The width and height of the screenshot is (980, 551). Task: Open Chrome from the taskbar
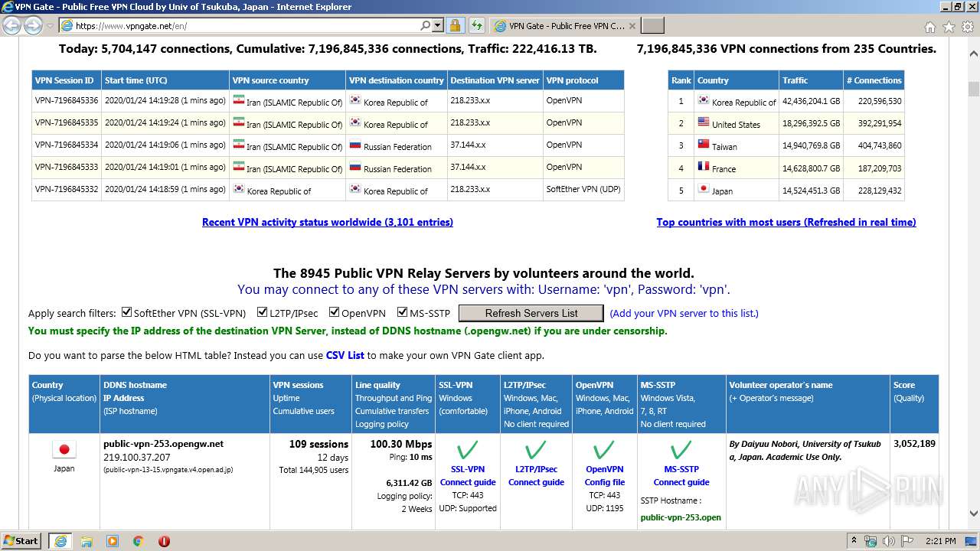tap(138, 541)
